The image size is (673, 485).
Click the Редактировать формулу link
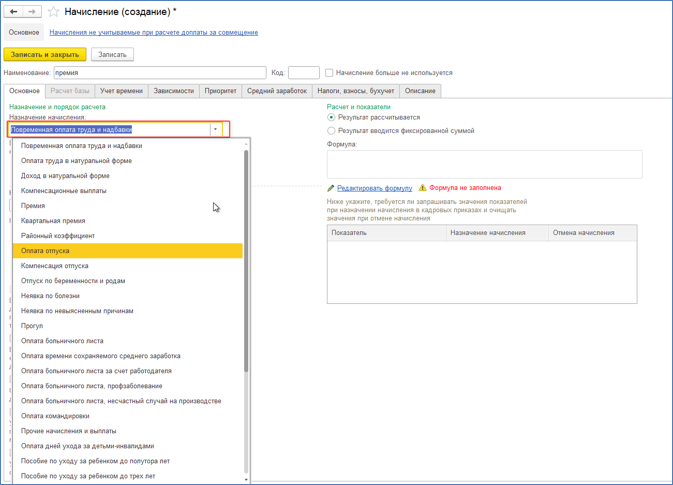[x=375, y=188]
